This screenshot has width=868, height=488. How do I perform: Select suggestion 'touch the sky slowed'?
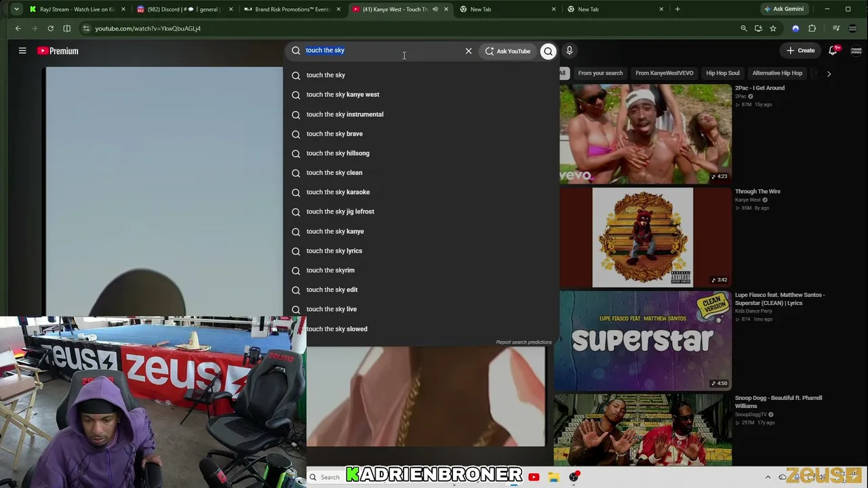coord(336,329)
